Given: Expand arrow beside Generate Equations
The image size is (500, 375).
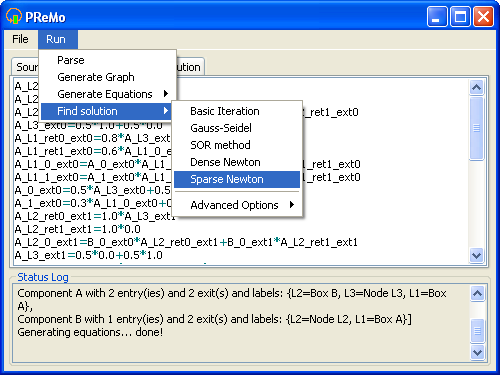Looking at the screenshot, I should tap(166, 94).
